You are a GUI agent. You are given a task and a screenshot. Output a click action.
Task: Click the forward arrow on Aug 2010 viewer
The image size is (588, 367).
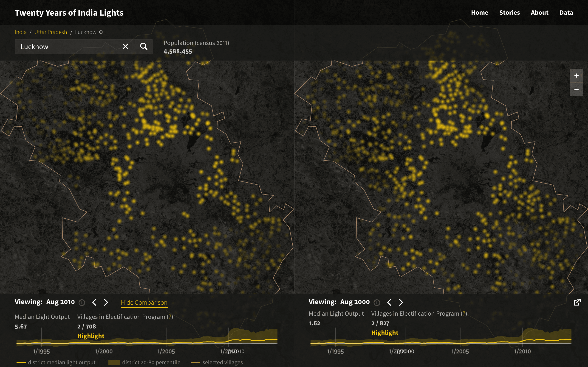(x=107, y=302)
